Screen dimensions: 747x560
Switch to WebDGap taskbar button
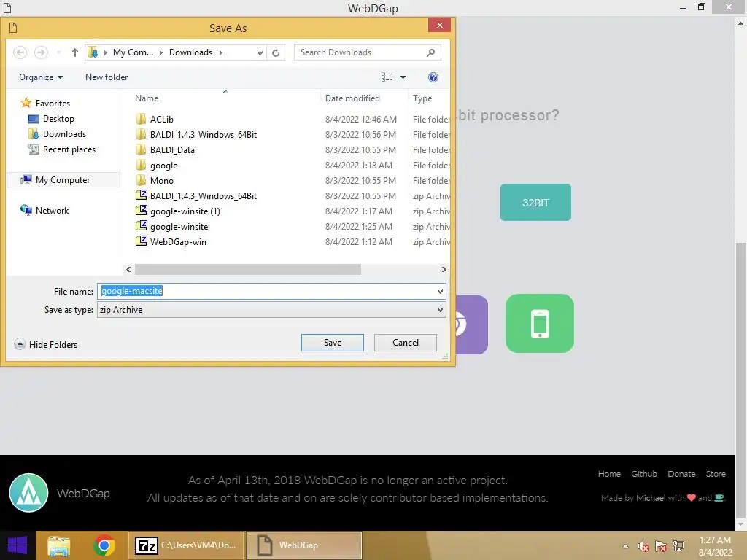tap(304, 545)
